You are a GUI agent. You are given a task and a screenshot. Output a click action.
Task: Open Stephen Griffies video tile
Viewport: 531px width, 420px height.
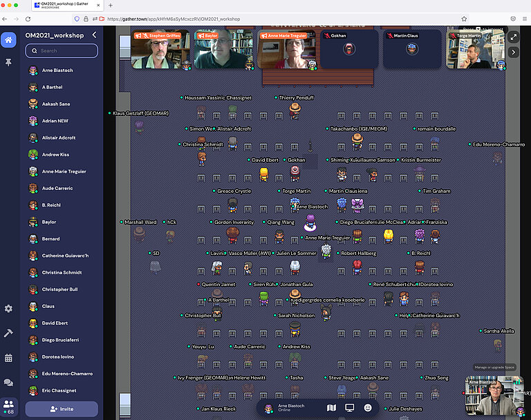coord(161,51)
